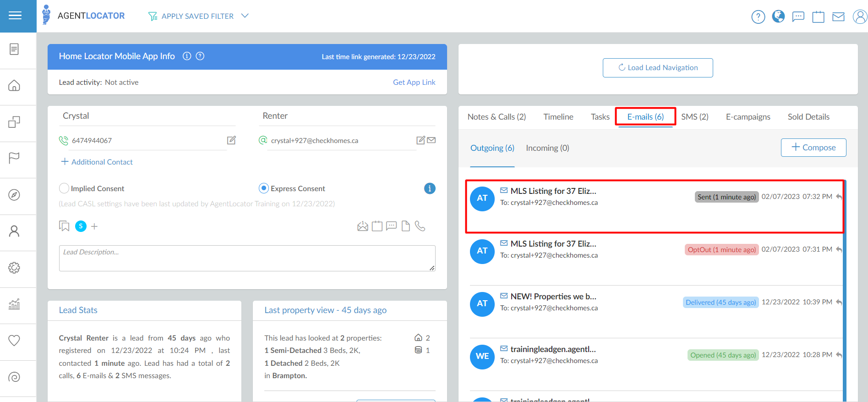Click the Lead Description text area
The width and height of the screenshot is (868, 402).
247,258
